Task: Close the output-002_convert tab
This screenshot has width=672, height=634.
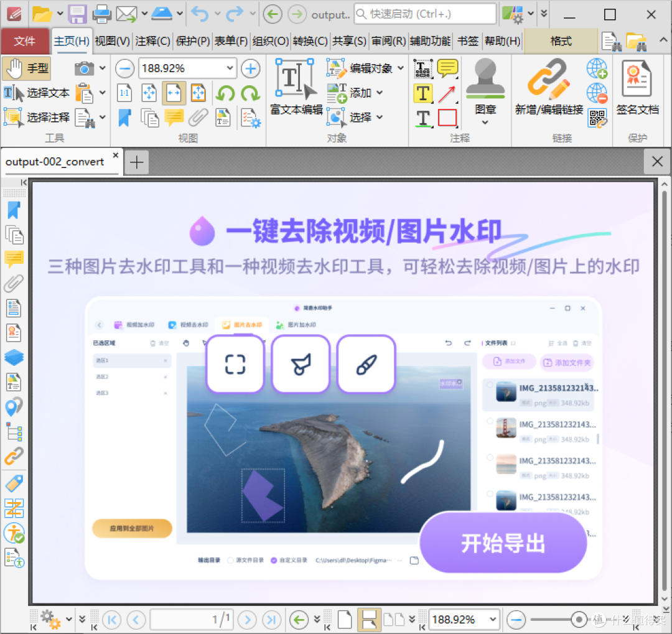Action: [x=115, y=155]
